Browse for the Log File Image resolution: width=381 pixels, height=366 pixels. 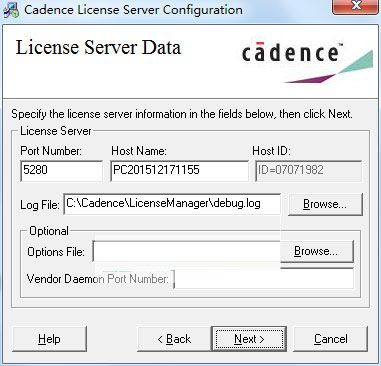[x=325, y=204]
